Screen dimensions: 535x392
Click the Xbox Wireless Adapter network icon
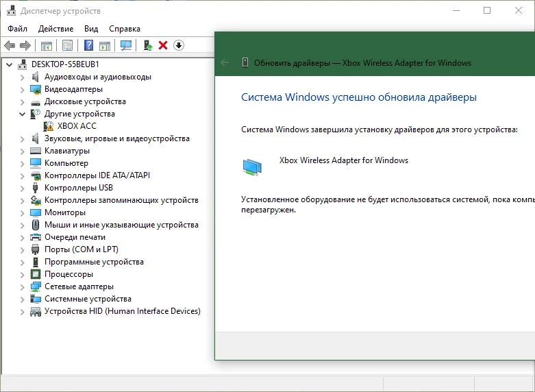(x=252, y=167)
